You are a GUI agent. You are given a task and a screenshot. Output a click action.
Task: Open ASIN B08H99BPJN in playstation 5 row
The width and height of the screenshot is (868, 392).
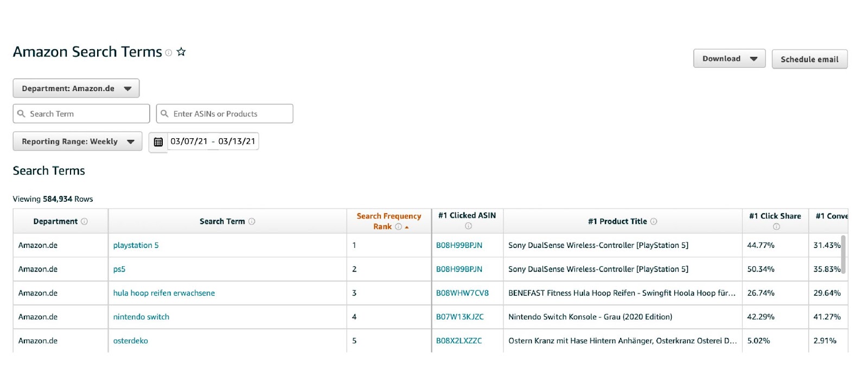pyautogui.click(x=459, y=245)
